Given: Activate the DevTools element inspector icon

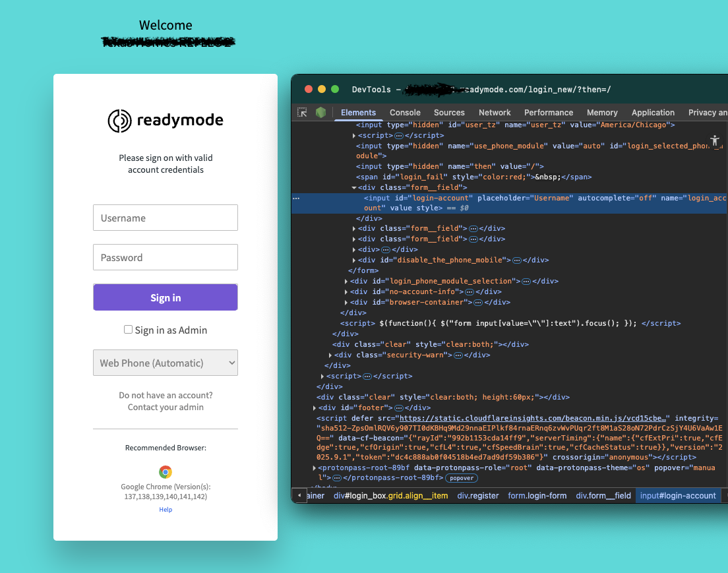Looking at the screenshot, I should [x=302, y=113].
